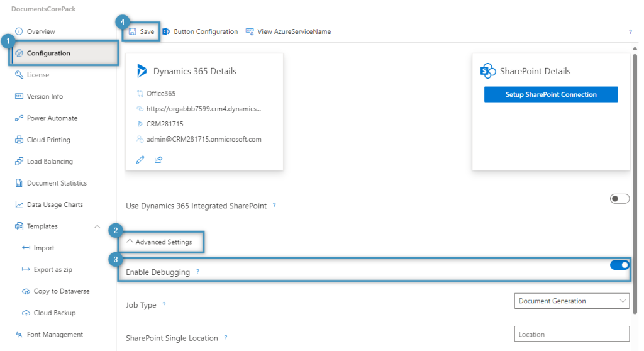Collapse the Templates submenu chevron
The height and width of the screenshot is (351, 644).
point(97,226)
